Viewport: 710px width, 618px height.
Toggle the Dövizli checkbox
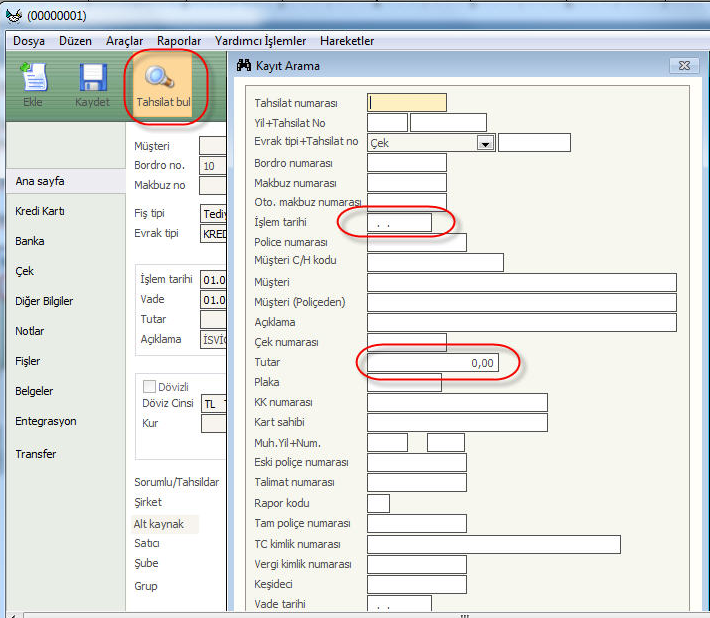[x=150, y=387]
